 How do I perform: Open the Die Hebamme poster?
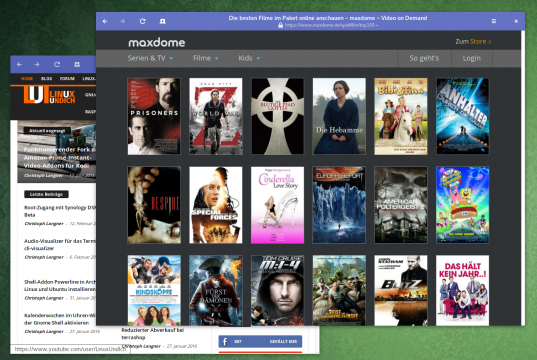pos(339,116)
